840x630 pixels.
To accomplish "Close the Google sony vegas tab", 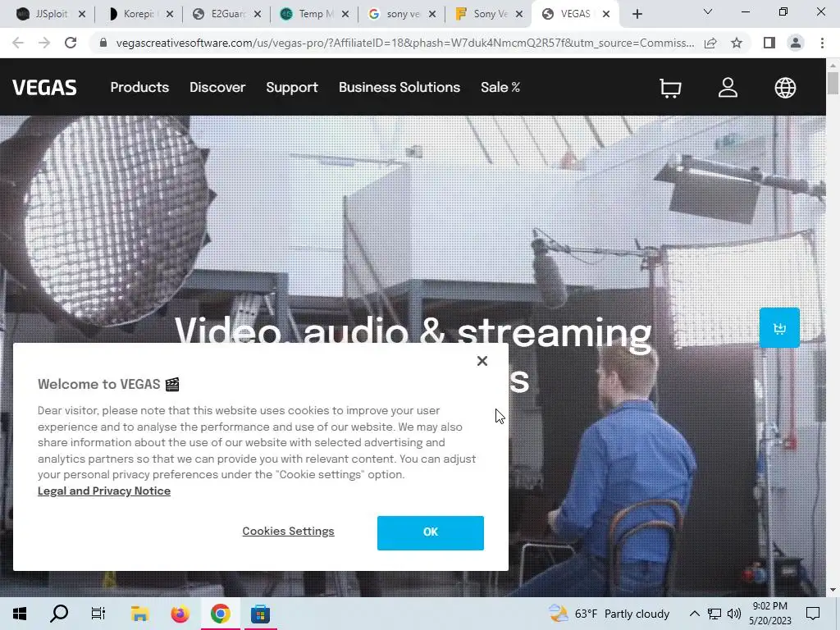I will point(433,14).
